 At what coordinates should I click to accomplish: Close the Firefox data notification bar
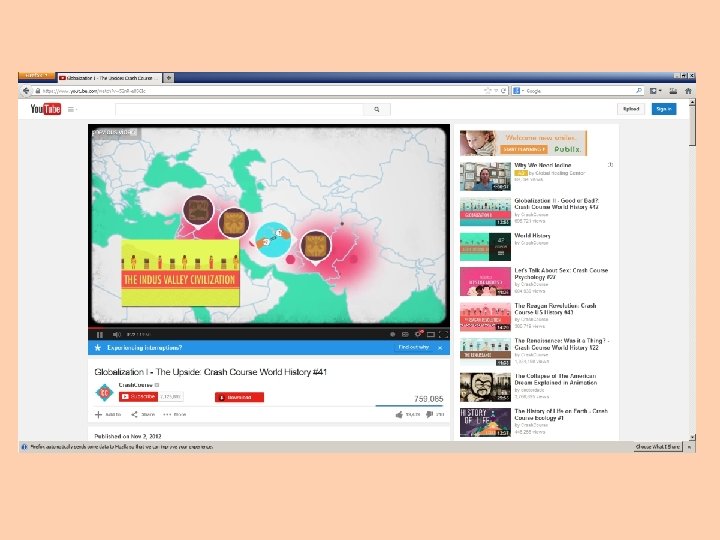coord(689,447)
